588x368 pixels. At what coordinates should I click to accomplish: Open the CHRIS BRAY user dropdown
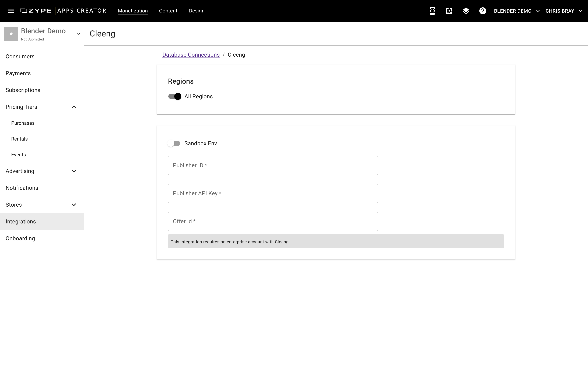[564, 11]
